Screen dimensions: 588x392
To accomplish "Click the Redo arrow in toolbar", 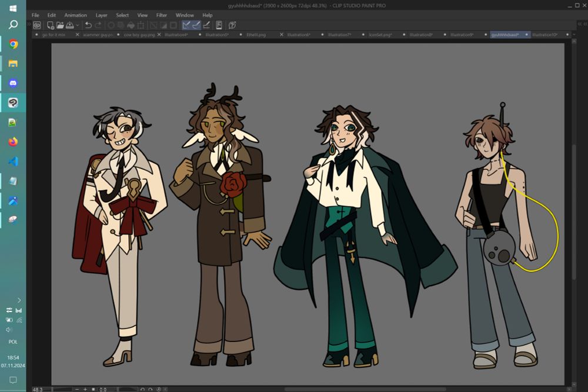I will click(98, 25).
